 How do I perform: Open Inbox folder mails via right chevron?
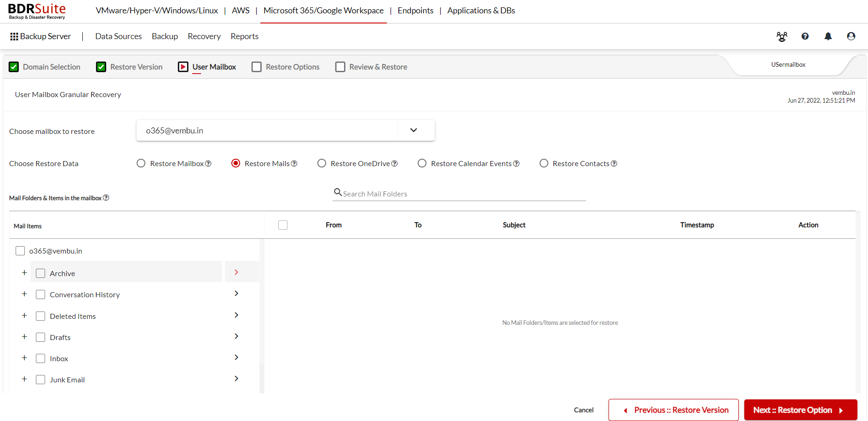click(236, 358)
